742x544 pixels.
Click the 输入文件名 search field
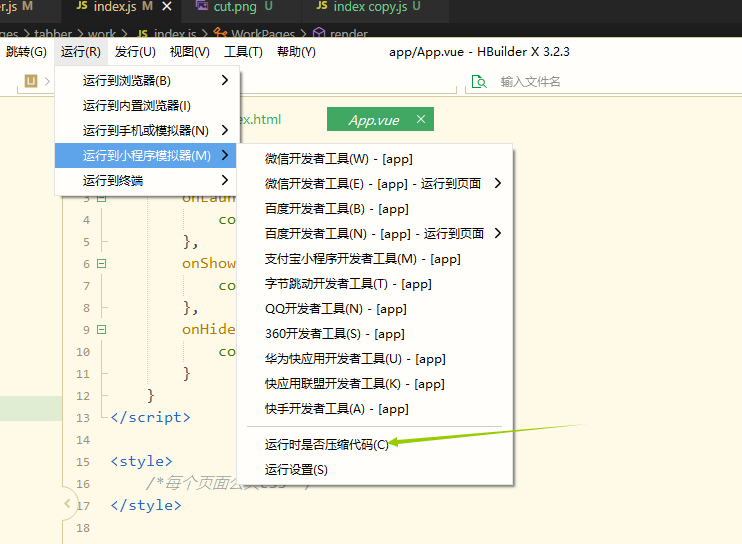click(x=530, y=82)
